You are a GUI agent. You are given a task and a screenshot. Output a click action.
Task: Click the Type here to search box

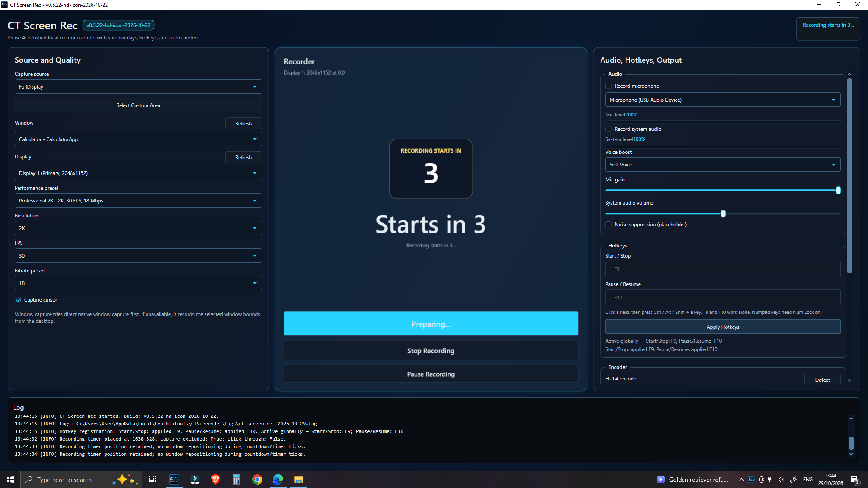point(81,480)
